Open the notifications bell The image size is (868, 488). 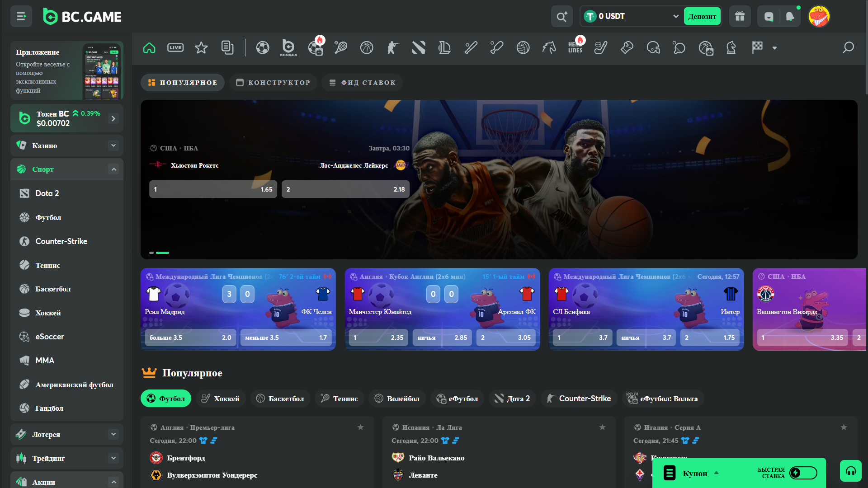click(x=790, y=17)
